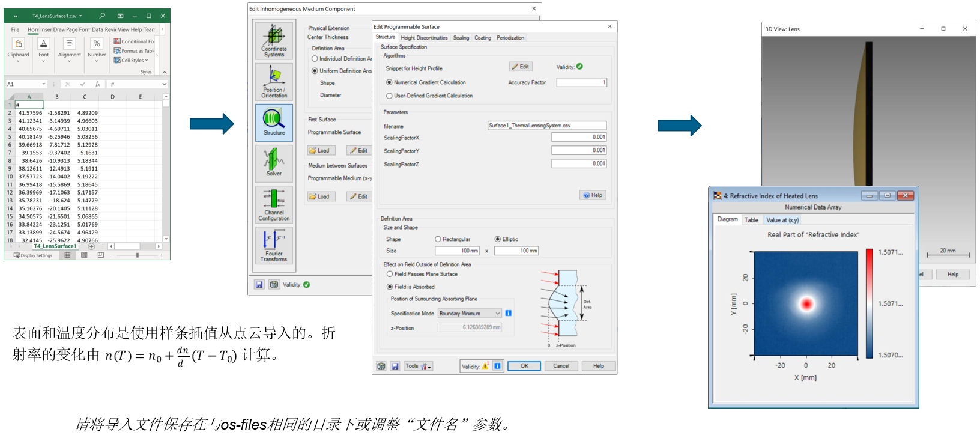Open Conditional Formatting menu
The image size is (980, 435).
(135, 41)
